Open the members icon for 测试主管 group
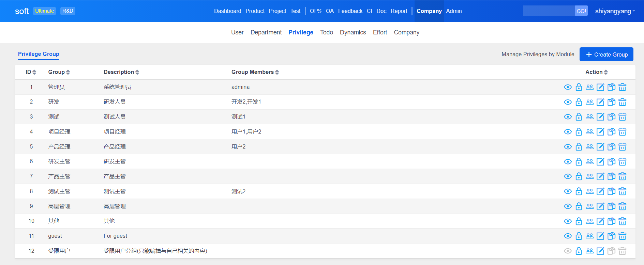Image resolution: width=644 pixels, height=265 pixels. 589,191
